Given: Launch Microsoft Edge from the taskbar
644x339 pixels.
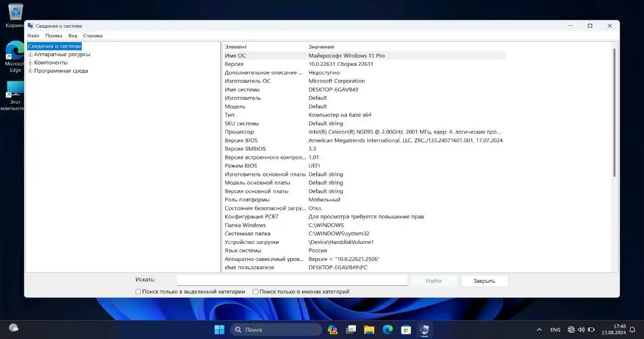Looking at the screenshot, I should tap(388, 330).
